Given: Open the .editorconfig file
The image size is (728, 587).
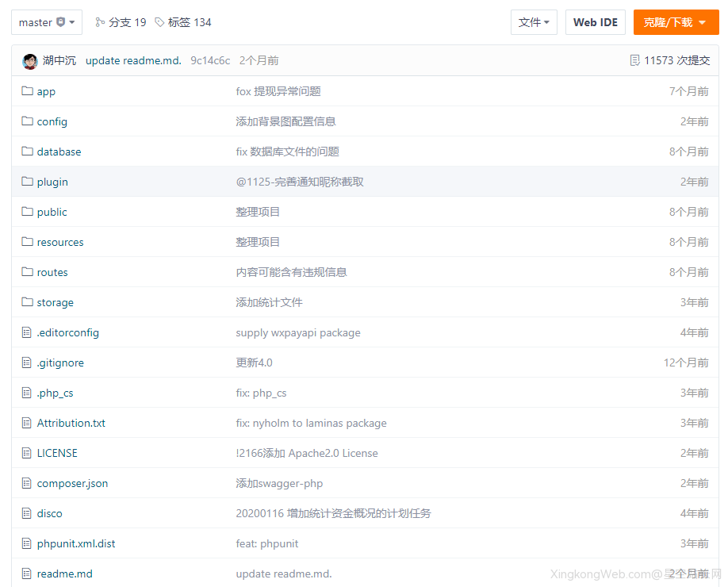Looking at the screenshot, I should pos(67,333).
